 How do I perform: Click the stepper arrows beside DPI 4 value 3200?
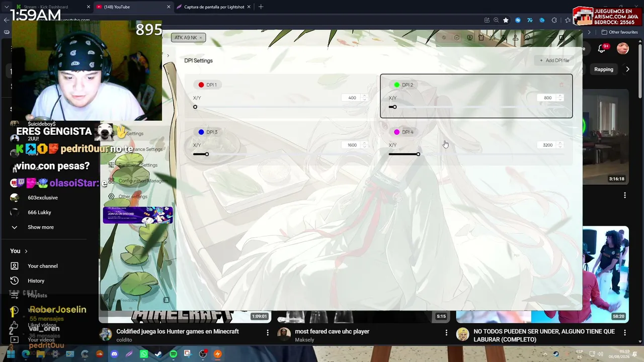tap(560, 145)
